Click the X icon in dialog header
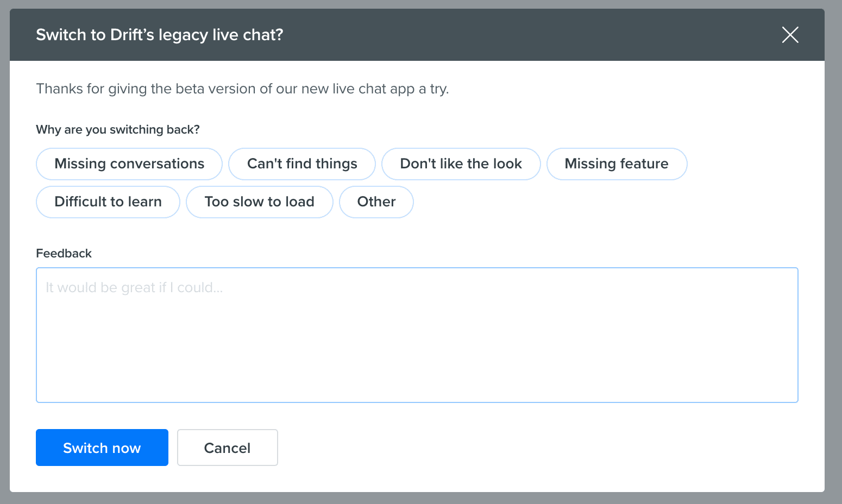Screen dimensions: 842x504 (x=790, y=35)
